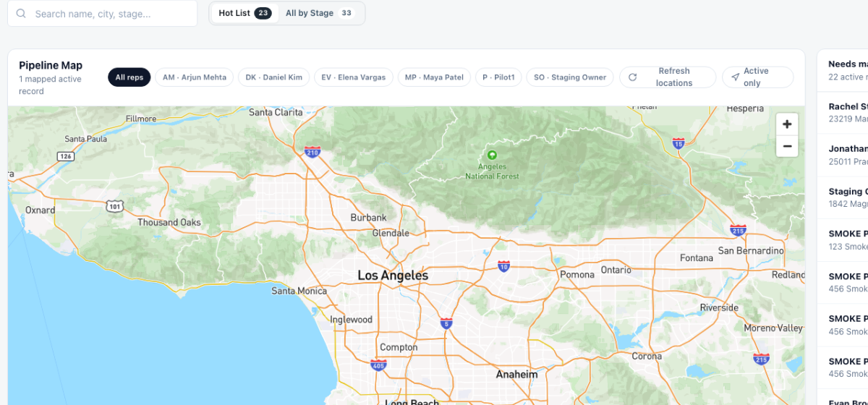Screen dimensions: 868x405
Task: Click the I-210 highway shield
Action: tap(312, 153)
